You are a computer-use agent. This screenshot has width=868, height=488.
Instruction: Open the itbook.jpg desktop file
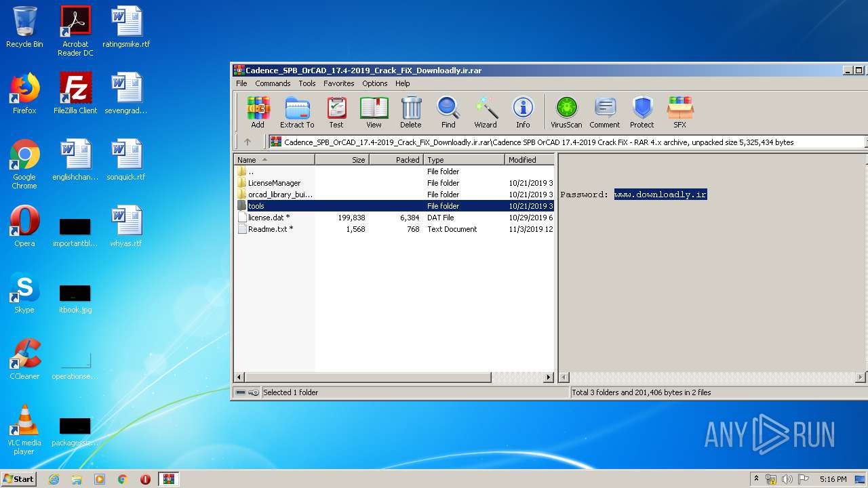click(x=75, y=298)
